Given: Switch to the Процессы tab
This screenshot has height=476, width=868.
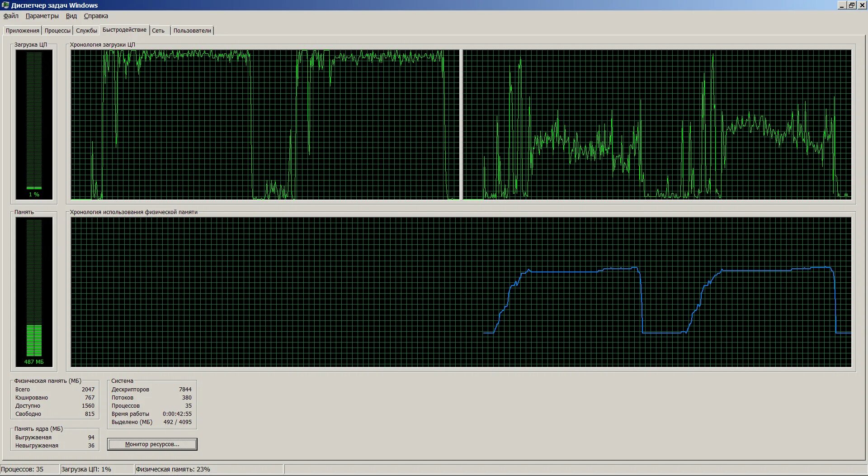Looking at the screenshot, I should coord(57,31).
